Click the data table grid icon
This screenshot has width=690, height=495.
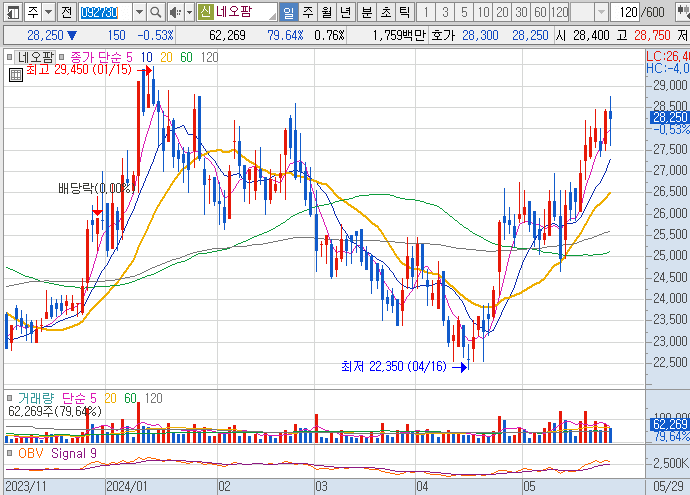(x=15, y=75)
